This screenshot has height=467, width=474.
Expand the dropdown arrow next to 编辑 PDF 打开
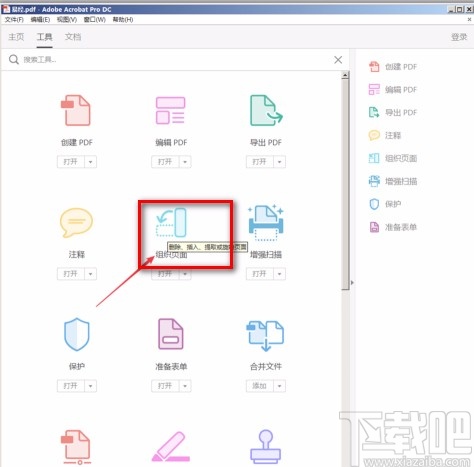185,162
